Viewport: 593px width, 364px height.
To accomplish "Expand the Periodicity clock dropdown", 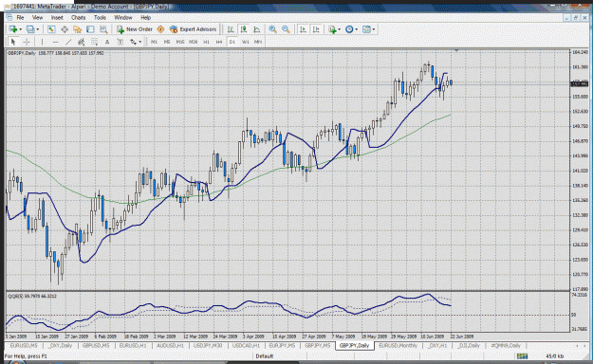I will pyautogui.click(x=356, y=29).
